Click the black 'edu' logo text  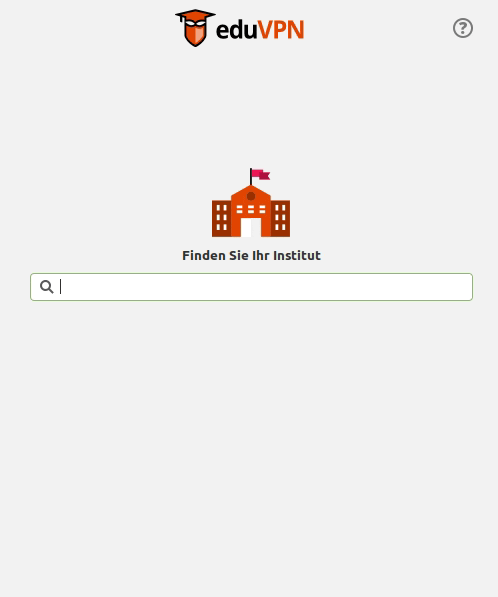(x=236, y=30)
